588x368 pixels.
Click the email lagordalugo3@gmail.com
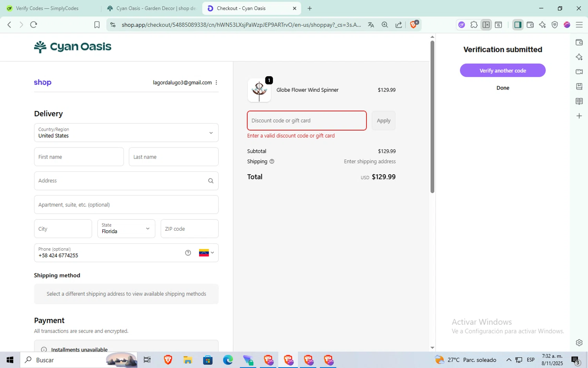pos(182,82)
